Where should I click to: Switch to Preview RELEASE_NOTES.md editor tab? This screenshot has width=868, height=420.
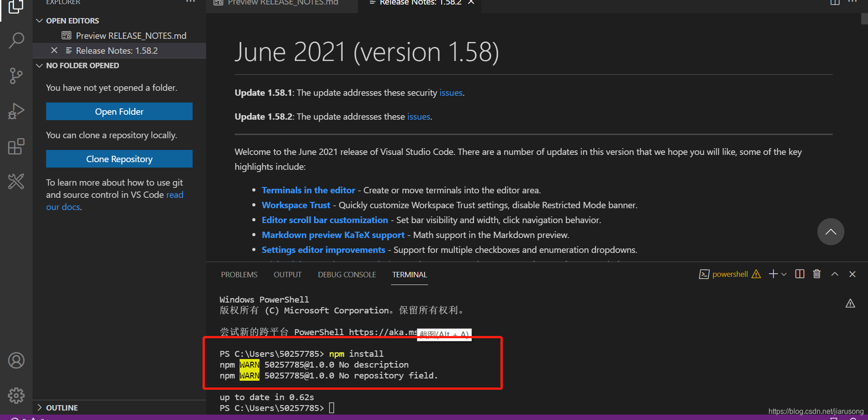pos(282,4)
